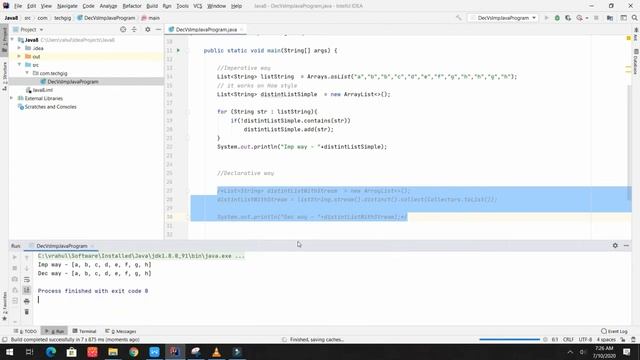Open the VCS menu

click(198, 6)
